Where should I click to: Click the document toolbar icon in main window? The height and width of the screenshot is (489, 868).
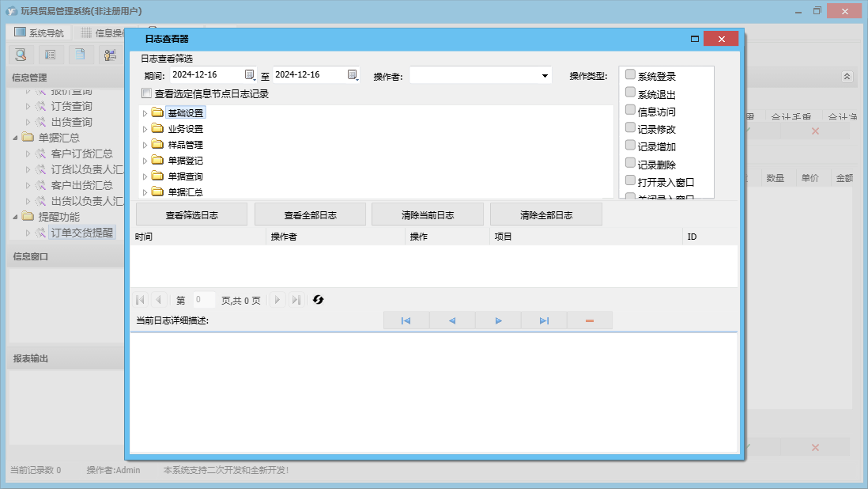(x=81, y=55)
